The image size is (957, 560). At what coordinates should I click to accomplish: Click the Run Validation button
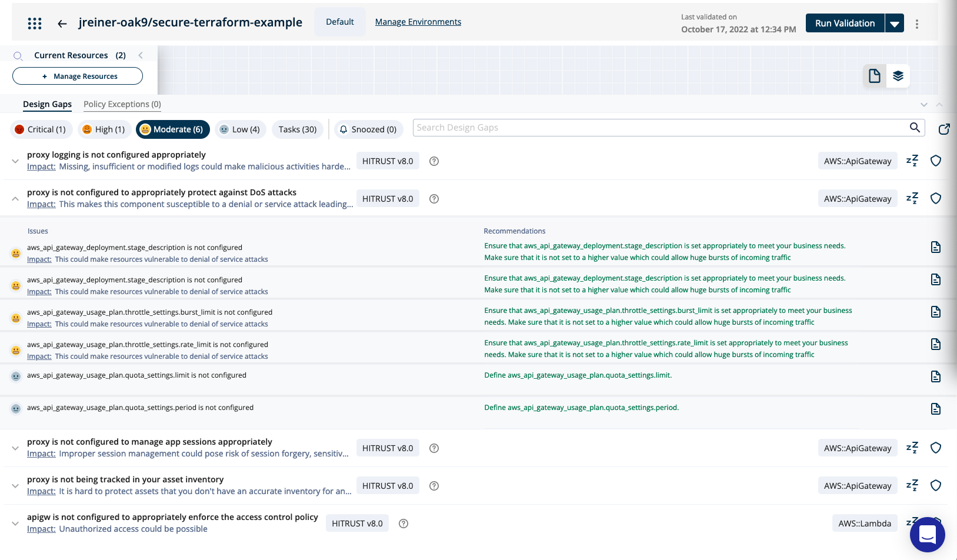coord(845,24)
